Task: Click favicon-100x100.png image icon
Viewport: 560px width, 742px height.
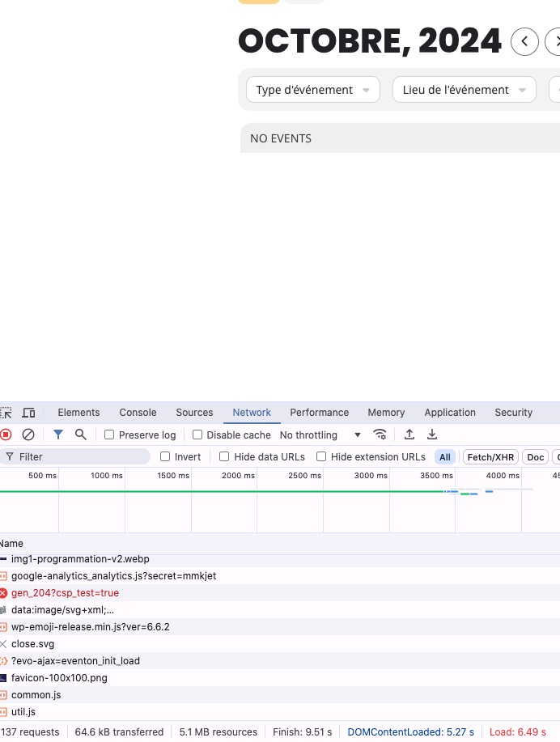Action: point(4,678)
